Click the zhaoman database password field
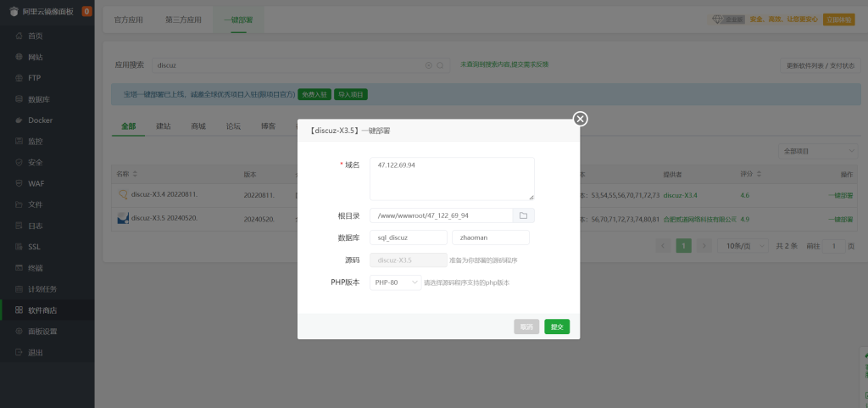Image resolution: width=868 pixels, height=408 pixels. pyautogui.click(x=491, y=238)
